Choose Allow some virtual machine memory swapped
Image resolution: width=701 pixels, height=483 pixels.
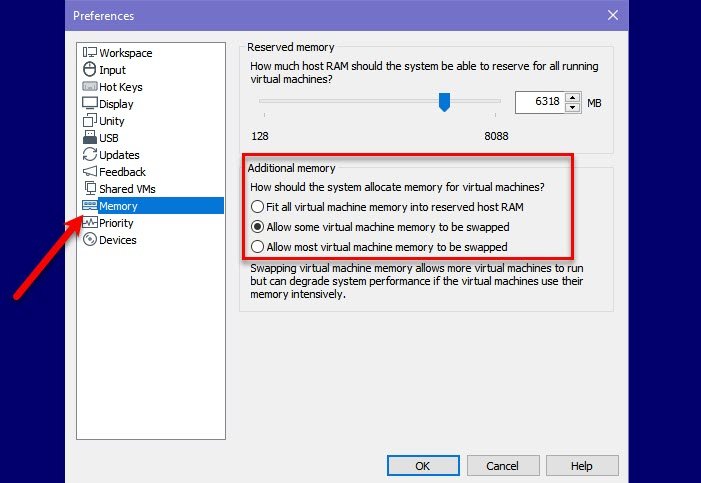(258, 227)
